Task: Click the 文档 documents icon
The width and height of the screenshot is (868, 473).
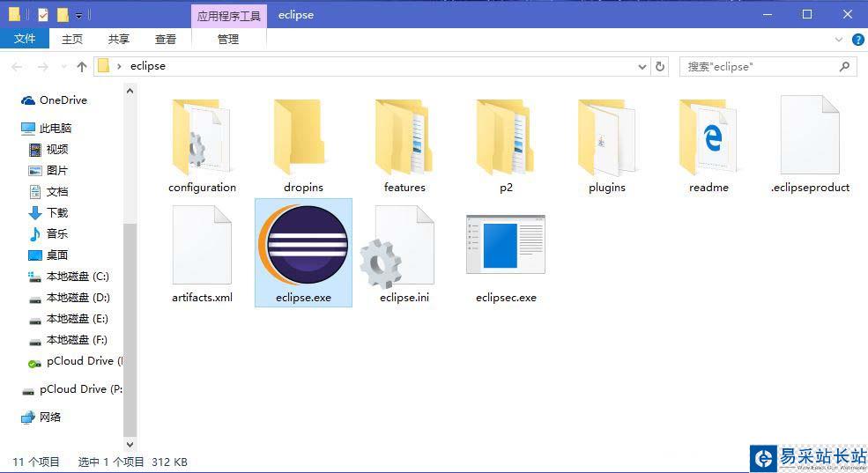Action: tap(35, 192)
